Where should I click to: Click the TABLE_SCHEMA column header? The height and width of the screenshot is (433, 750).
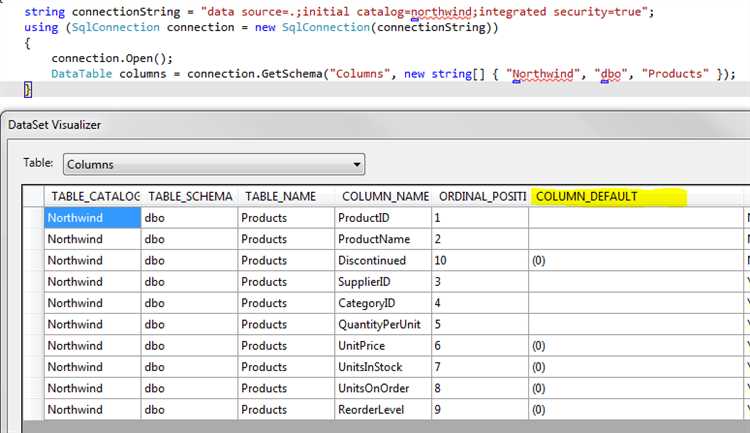(190, 196)
